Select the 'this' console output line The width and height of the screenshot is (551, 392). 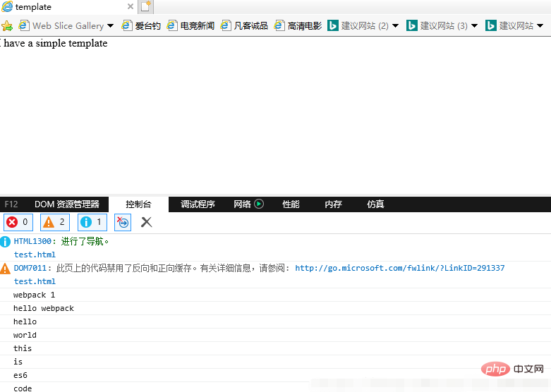coord(275,348)
